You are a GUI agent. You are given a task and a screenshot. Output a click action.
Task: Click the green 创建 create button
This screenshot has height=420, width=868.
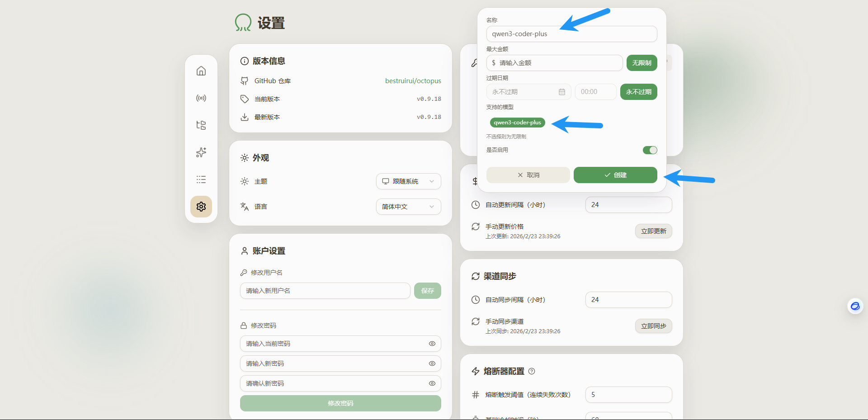click(615, 175)
